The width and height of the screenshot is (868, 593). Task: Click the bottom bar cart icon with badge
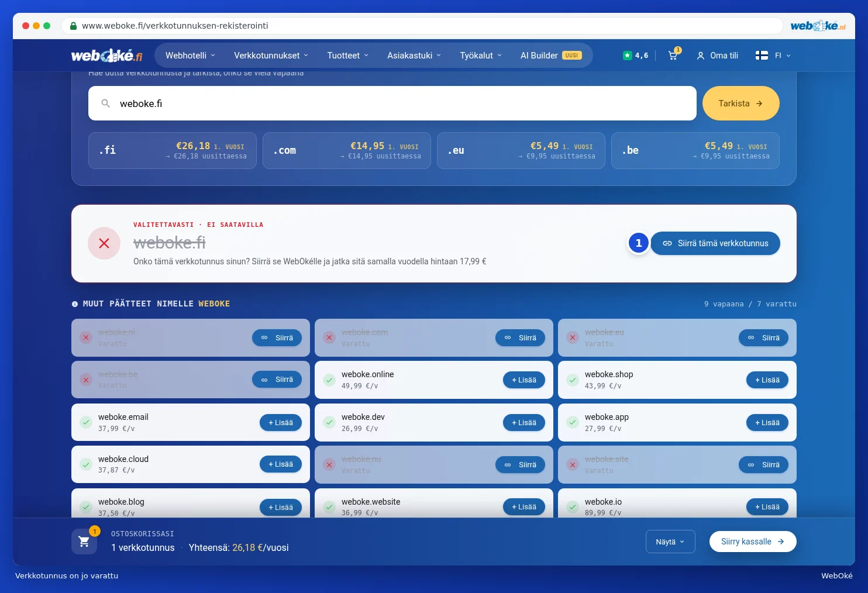pyautogui.click(x=84, y=542)
